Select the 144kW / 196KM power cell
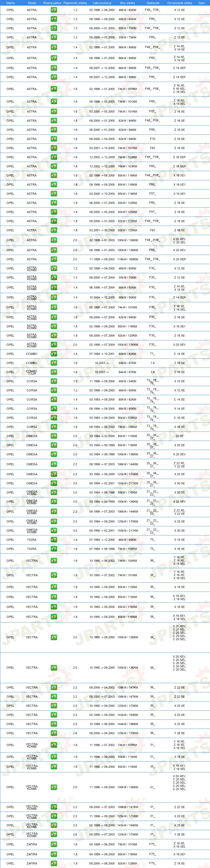 pyautogui.click(x=127, y=724)
